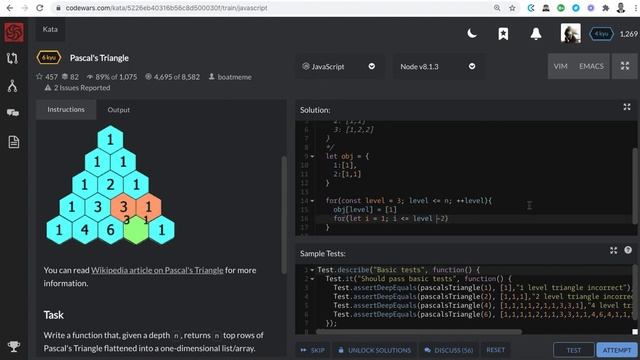This screenshot has width=640, height=360.
Task: Click the 4 kyu rank badge
Action: pos(601,34)
